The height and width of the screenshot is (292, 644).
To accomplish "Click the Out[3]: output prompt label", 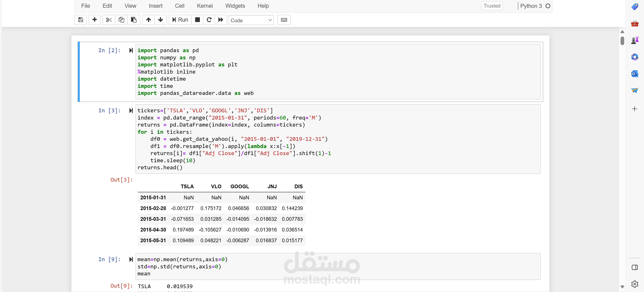I will (x=121, y=180).
